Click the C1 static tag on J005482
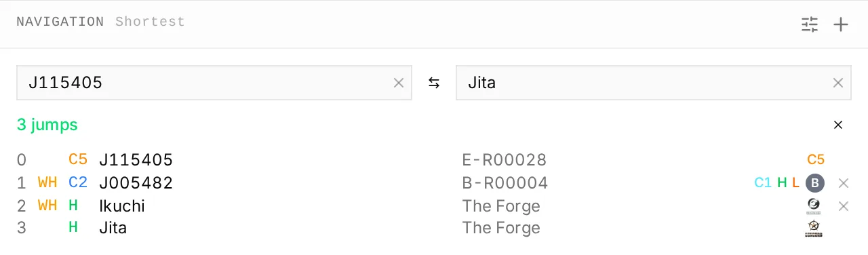The width and height of the screenshot is (868, 255). 763,182
